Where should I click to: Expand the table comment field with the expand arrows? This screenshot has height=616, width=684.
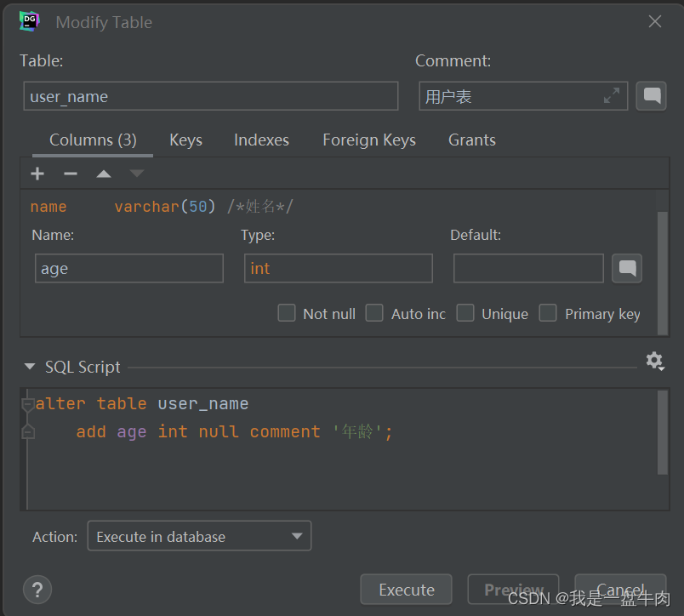pyautogui.click(x=612, y=95)
